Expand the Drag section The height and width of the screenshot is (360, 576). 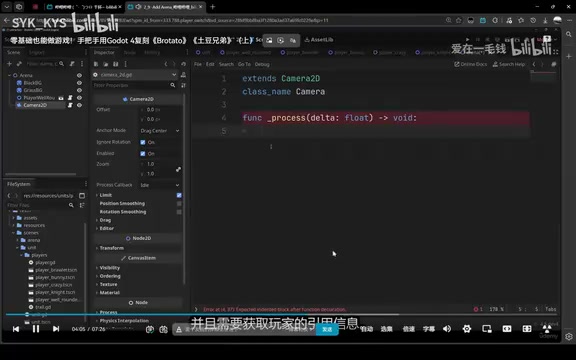pyautogui.click(x=104, y=220)
